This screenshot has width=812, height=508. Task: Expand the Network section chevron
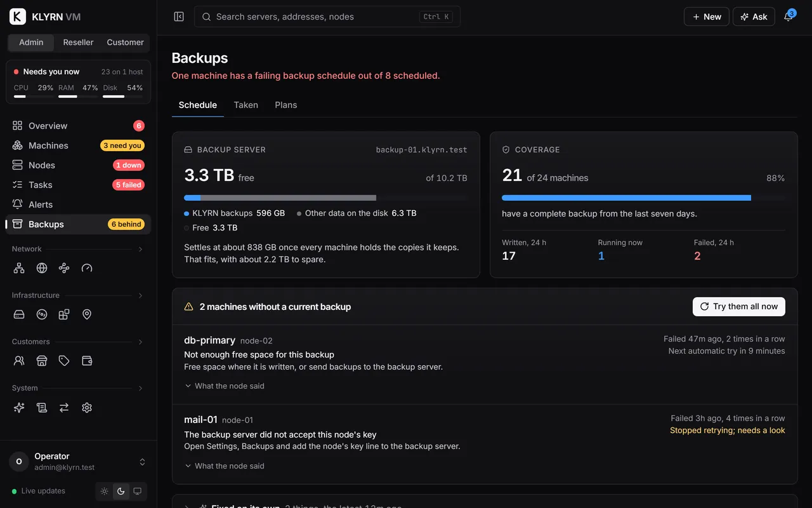(x=141, y=249)
